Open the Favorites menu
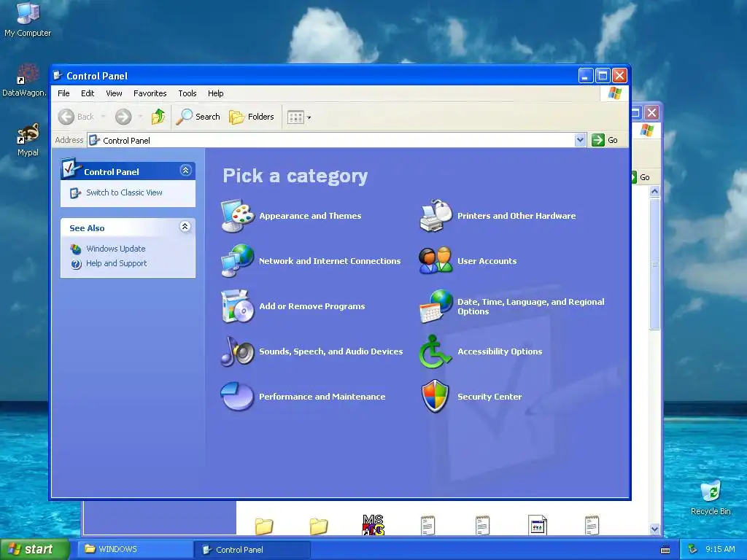The width and height of the screenshot is (747, 560). click(150, 93)
